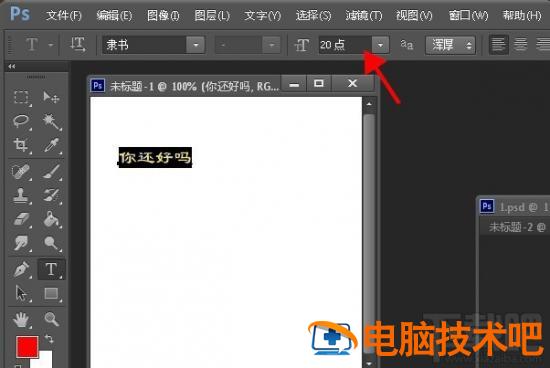Open the 视图(V) menu
550x368 pixels.
point(414,16)
